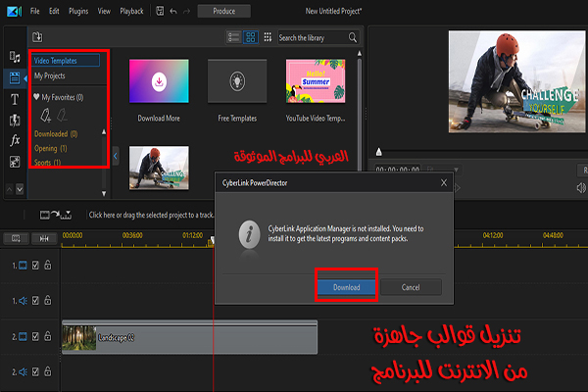
Task: Select the Sports (1) tag
Action: point(47,163)
